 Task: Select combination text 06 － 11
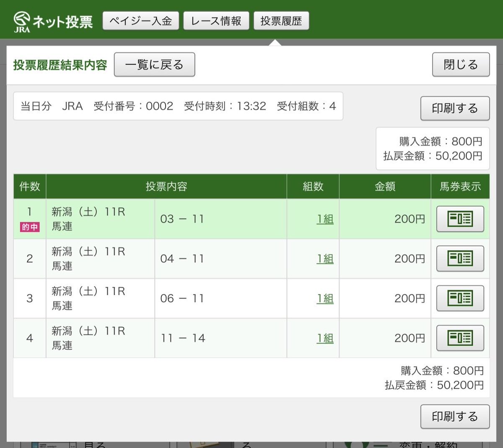(x=182, y=298)
